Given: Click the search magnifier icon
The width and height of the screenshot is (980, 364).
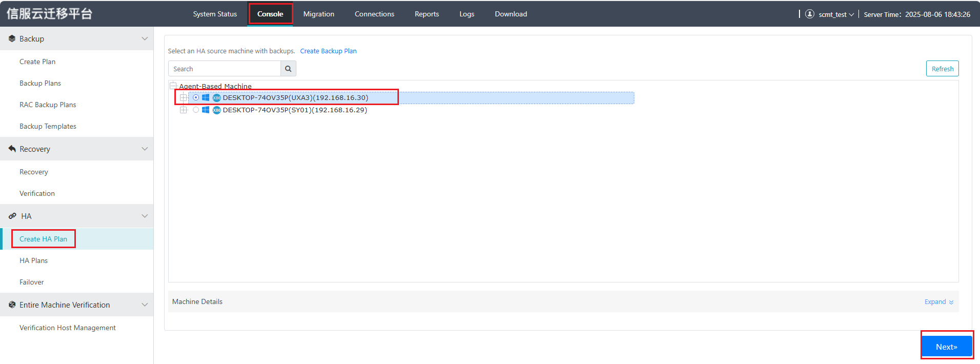Looking at the screenshot, I should (288, 69).
